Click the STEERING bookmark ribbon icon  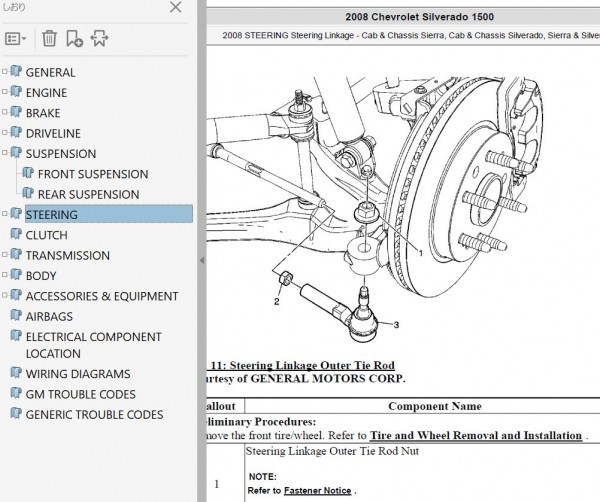[16, 213]
